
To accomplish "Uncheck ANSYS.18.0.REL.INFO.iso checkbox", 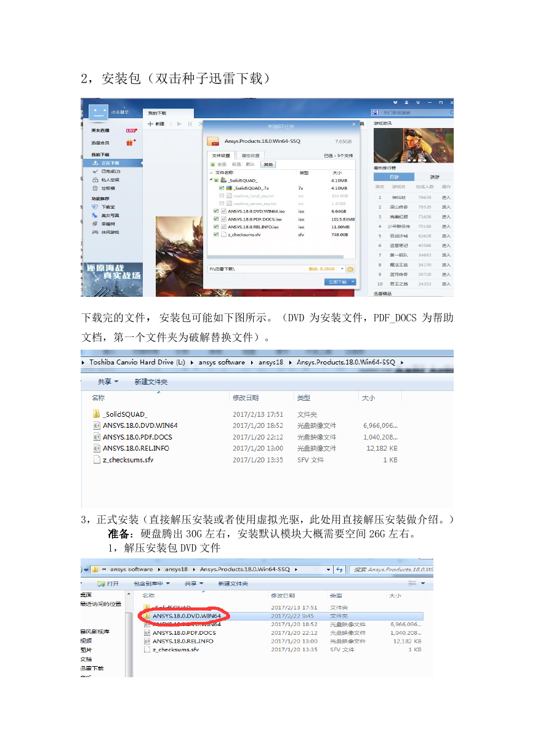I will 215,227.
